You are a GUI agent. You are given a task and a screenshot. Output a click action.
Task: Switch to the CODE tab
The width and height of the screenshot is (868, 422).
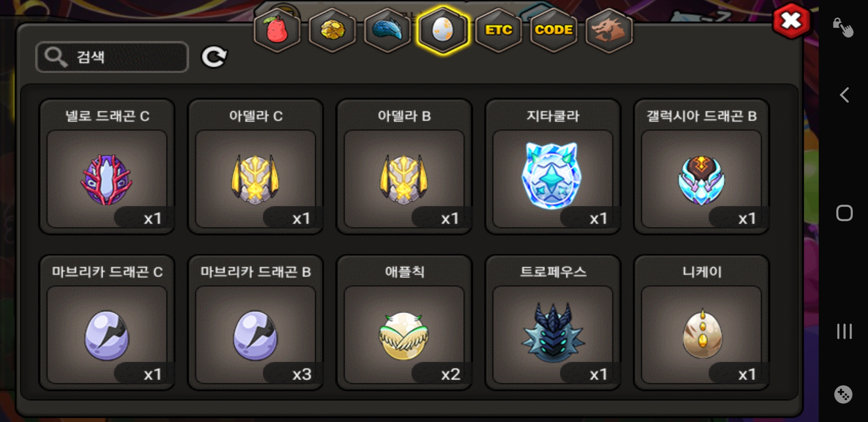click(x=554, y=30)
